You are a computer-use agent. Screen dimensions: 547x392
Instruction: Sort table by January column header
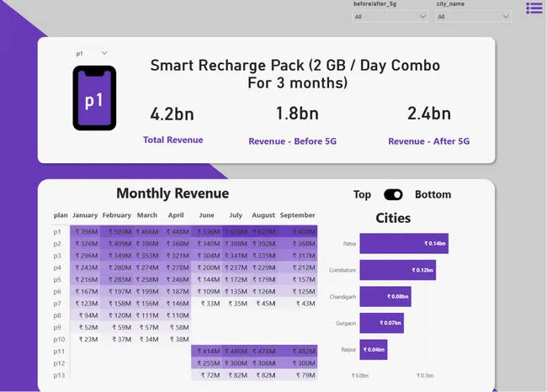85,215
